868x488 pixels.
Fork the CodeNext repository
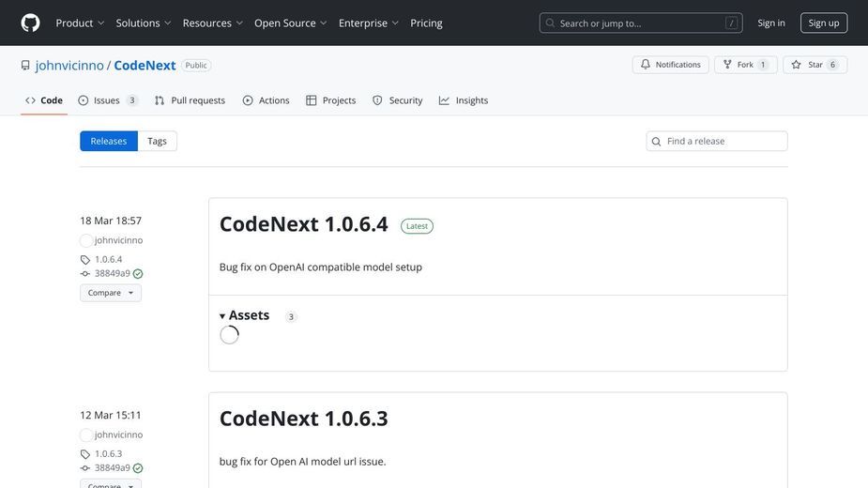click(x=739, y=65)
